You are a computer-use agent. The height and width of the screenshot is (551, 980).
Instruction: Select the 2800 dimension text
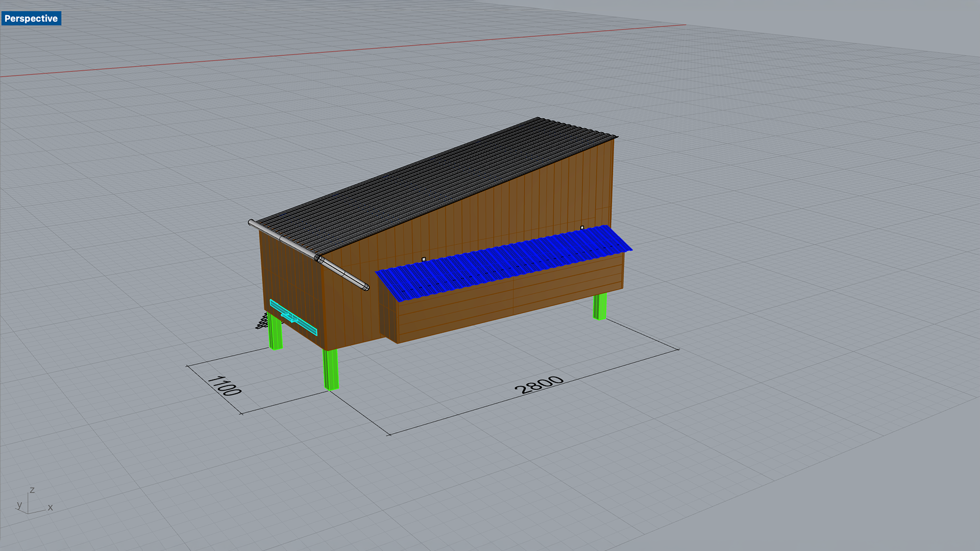pos(539,385)
